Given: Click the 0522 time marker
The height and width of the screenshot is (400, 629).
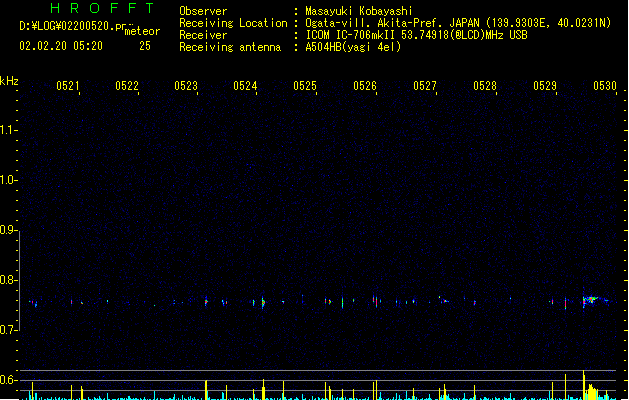Looking at the screenshot, I should pos(127,86).
